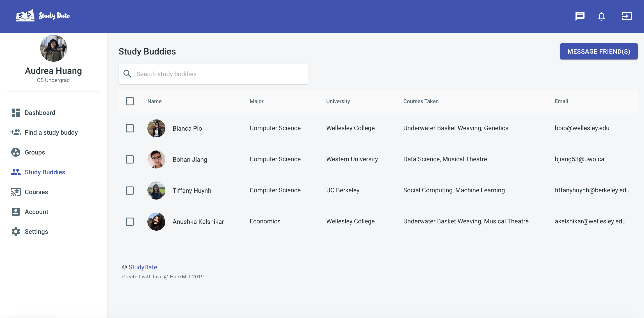Click the logout arrow icon
This screenshot has height=318, width=644.
click(626, 16)
